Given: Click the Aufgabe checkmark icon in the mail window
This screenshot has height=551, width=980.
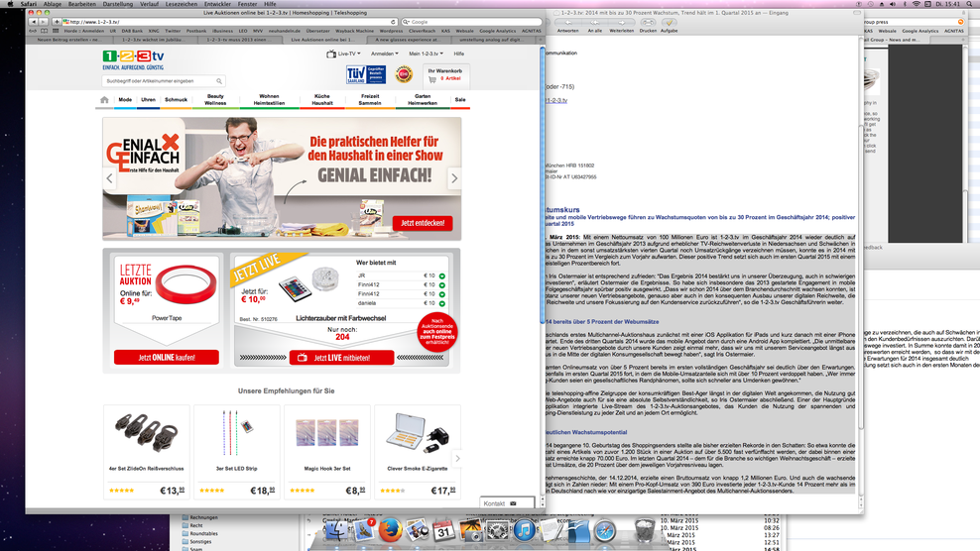Looking at the screenshot, I should pos(669,23).
